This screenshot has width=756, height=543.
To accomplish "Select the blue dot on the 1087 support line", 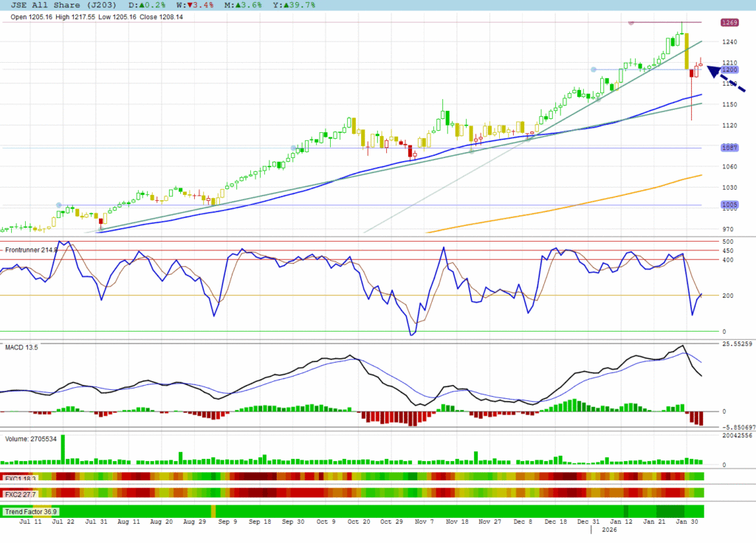I will [295, 148].
